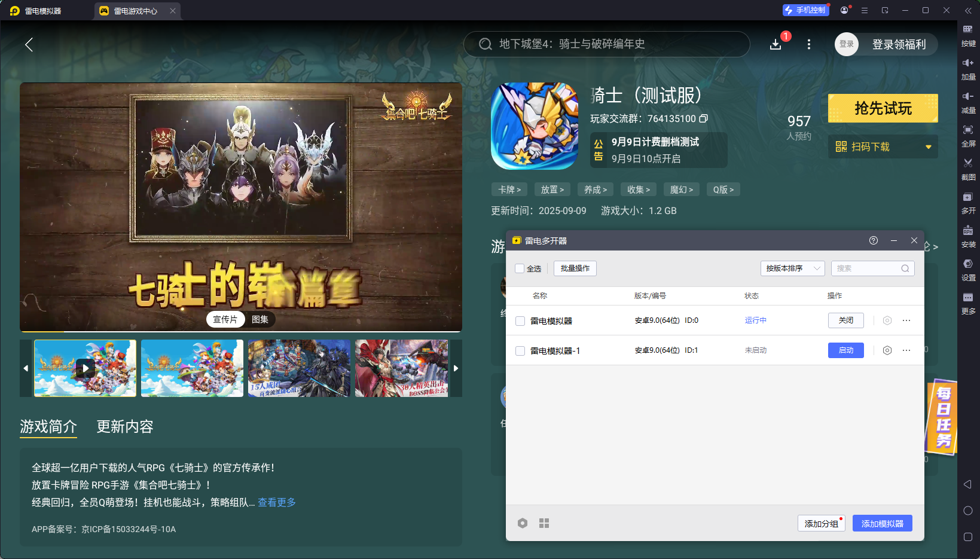Screen dimensions: 980x559
Task: Click the 安装 APK install sidebar icon
Action: point(968,236)
